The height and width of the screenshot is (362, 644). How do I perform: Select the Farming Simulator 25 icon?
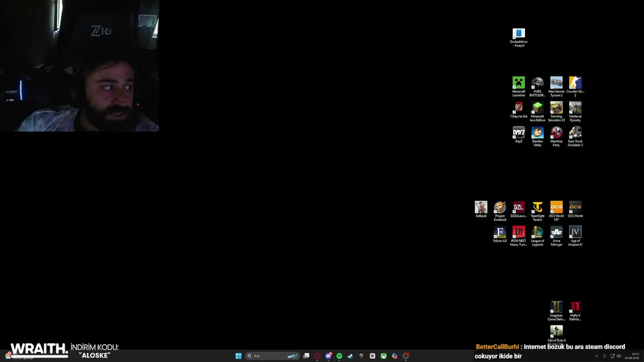click(x=556, y=112)
